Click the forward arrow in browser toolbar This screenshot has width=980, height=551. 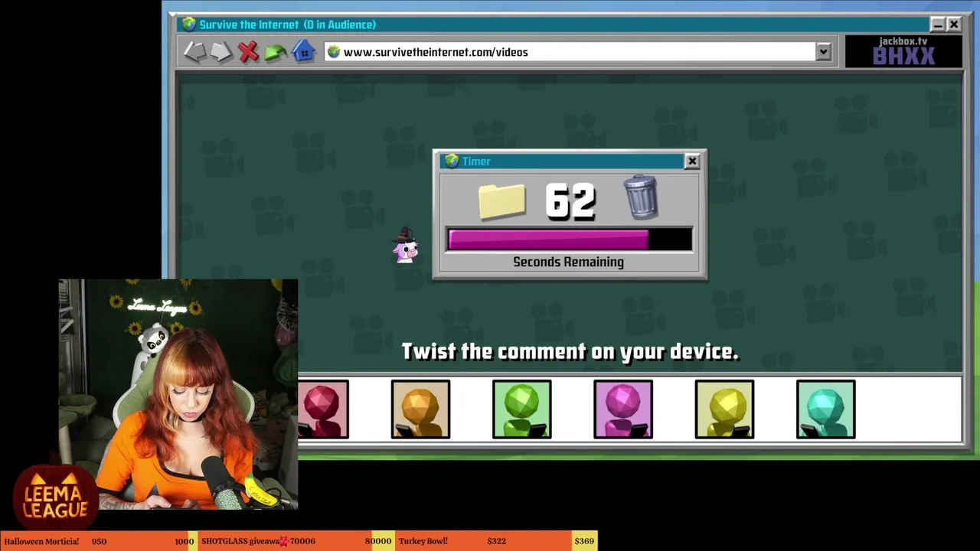[x=222, y=52]
